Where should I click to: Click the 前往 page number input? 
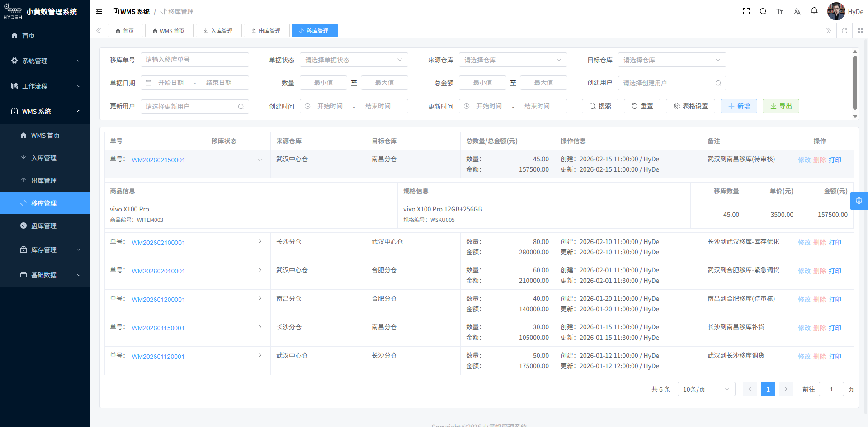point(831,389)
